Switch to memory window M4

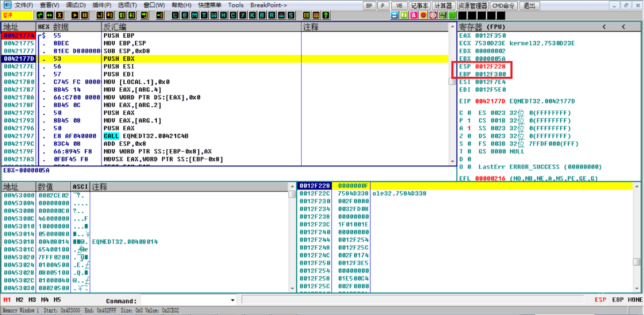pos(45,300)
